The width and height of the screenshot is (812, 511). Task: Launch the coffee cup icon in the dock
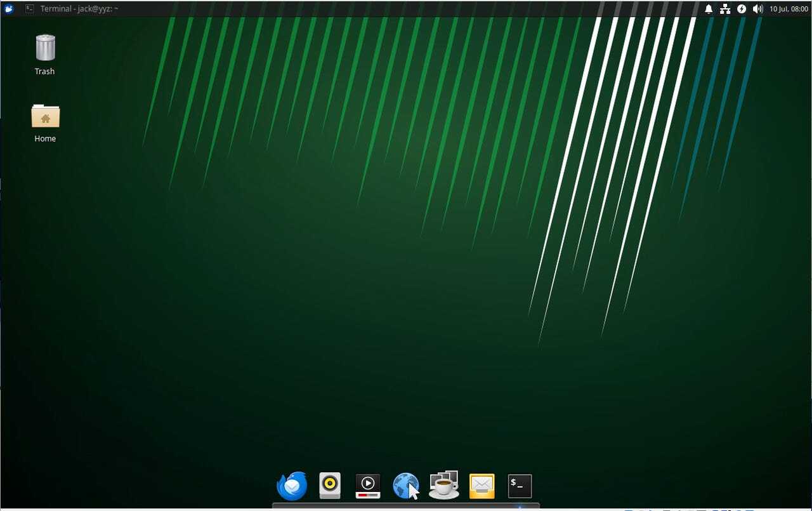point(444,486)
